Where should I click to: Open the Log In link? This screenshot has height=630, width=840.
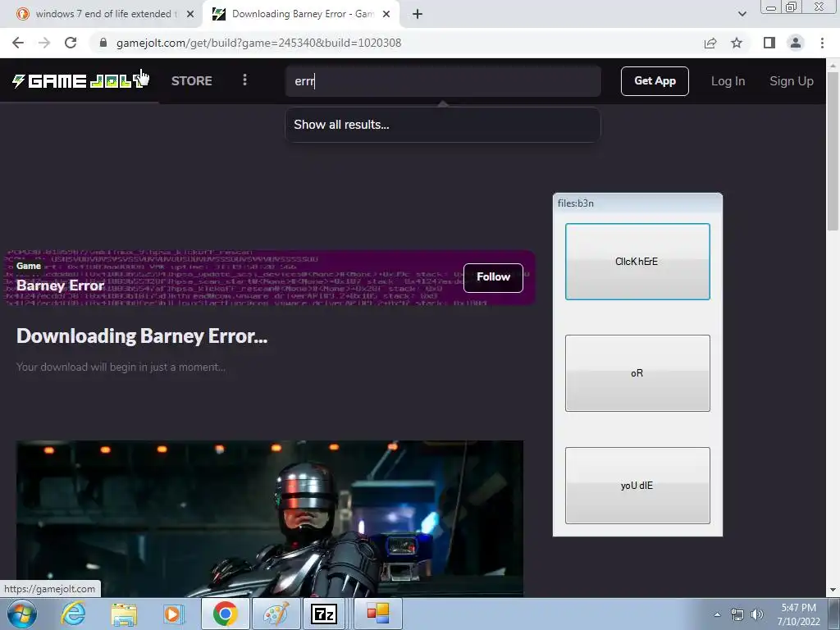[728, 81]
